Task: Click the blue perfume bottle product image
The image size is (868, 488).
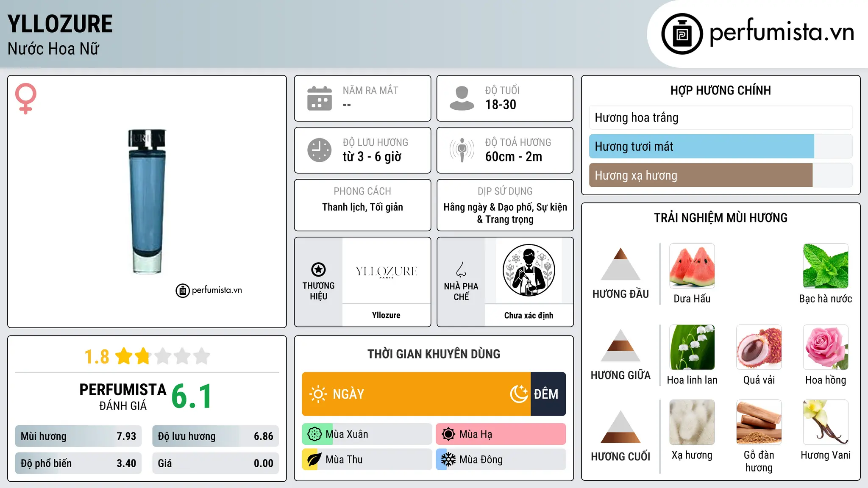Action: pos(147,202)
